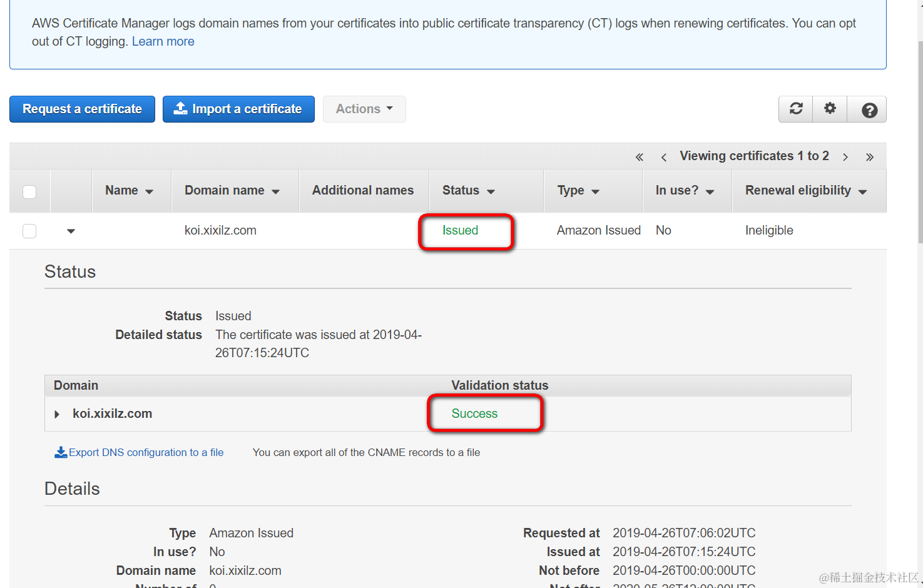The image size is (923, 588).
Task: Click the Issued status in certificate row
Action: (460, 230)
